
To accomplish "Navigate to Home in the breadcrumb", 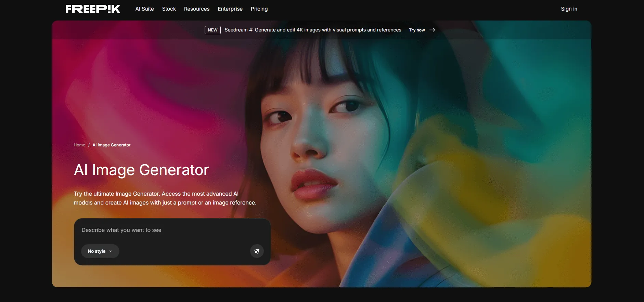I will pyautogui.click(x=79, y=145).
